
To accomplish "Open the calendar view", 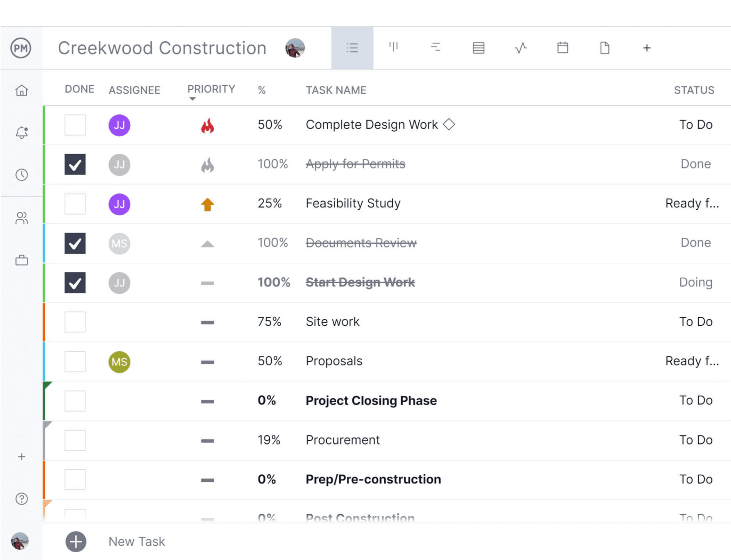I will point(563,48).
